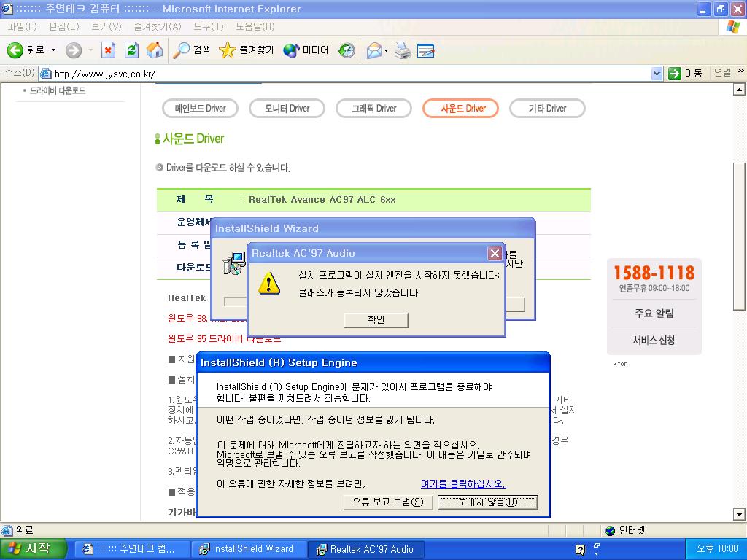The width and height of the screenshot is (747, 560).
Task: Go to Home page icon
Action: point(155,50)
